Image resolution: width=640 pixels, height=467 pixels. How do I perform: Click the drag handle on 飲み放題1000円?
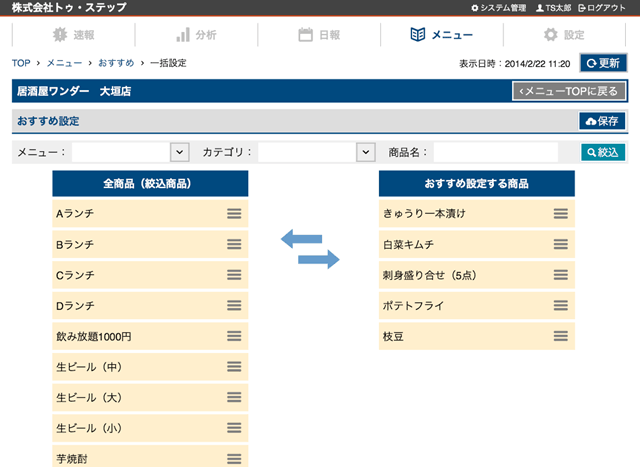(234, 336)
